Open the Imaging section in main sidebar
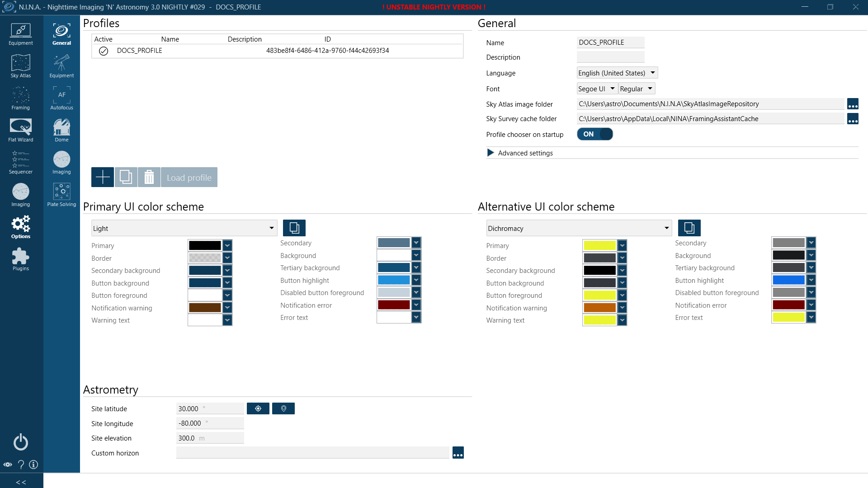 (21, 195)
